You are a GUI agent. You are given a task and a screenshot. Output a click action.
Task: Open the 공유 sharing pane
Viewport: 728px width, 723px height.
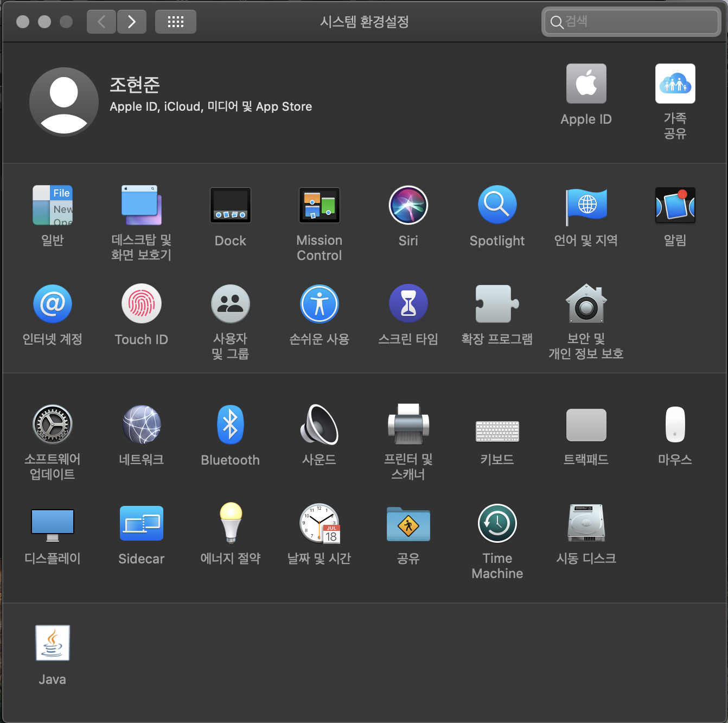tap(408, 524)
